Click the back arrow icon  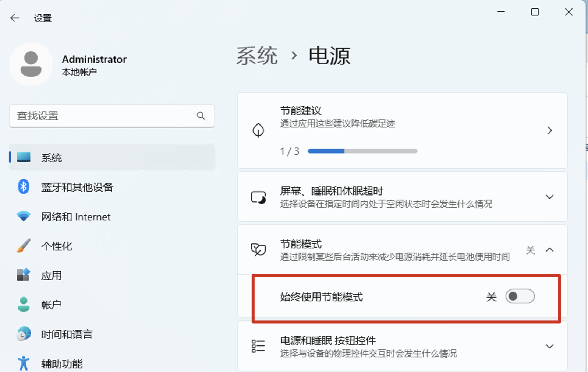click(x=15, y=18)
